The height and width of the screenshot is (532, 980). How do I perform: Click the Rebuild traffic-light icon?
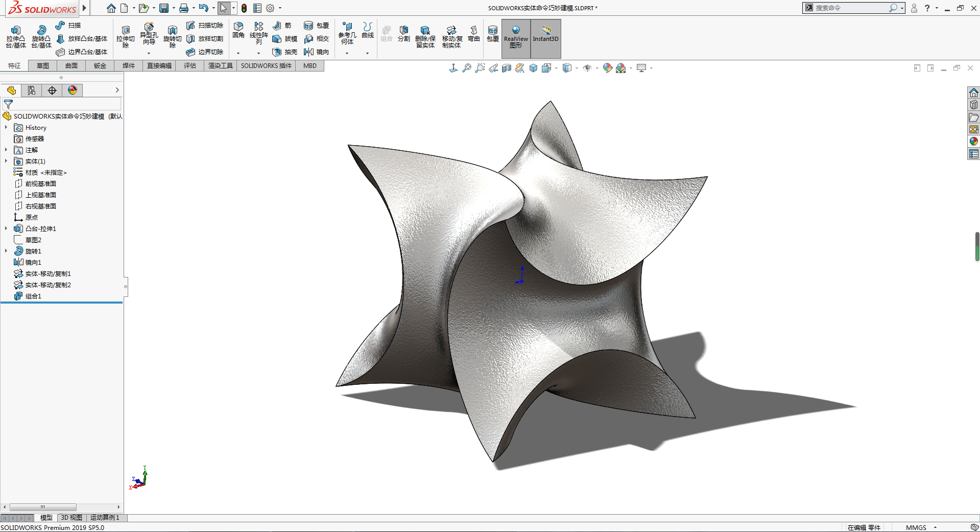pos(244,8)
